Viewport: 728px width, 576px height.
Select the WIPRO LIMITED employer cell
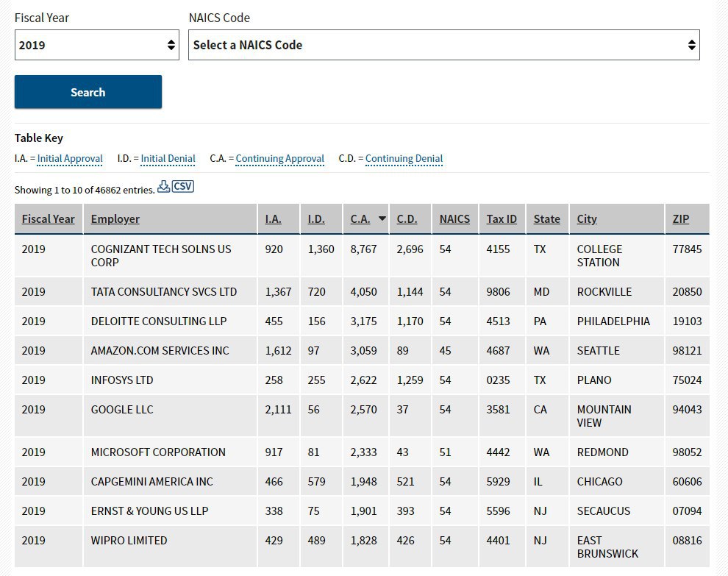pyautogui.click(x=171, y=547)
